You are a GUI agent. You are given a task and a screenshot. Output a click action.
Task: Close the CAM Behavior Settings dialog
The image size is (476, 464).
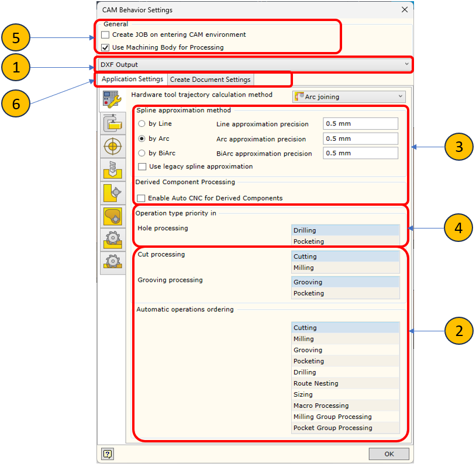pyautogui.click(x=405, y=10)
